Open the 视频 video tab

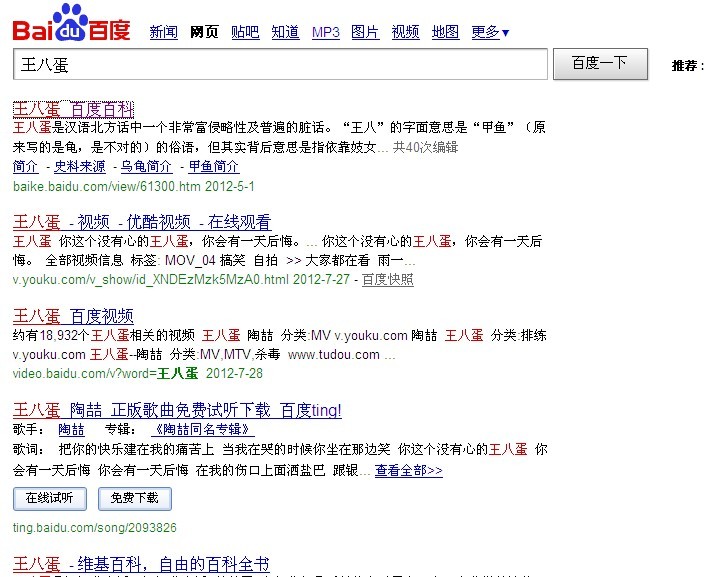tap(405, 32)
